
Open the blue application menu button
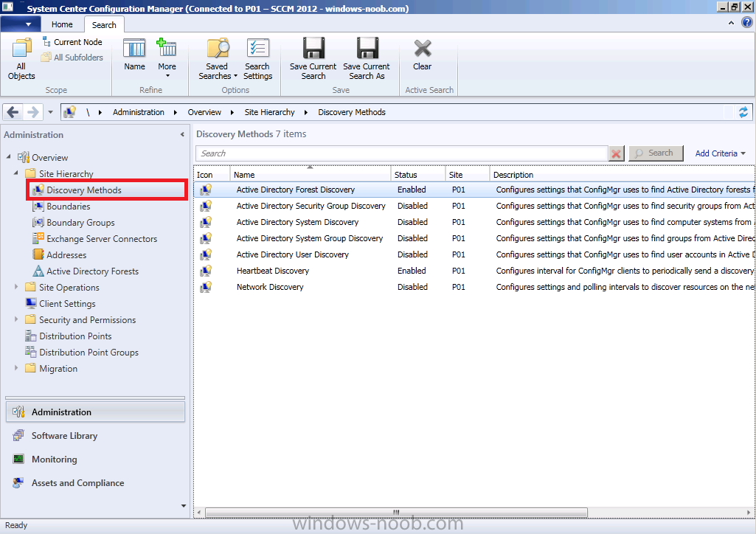pyautogui.click(x=19, y=24)
